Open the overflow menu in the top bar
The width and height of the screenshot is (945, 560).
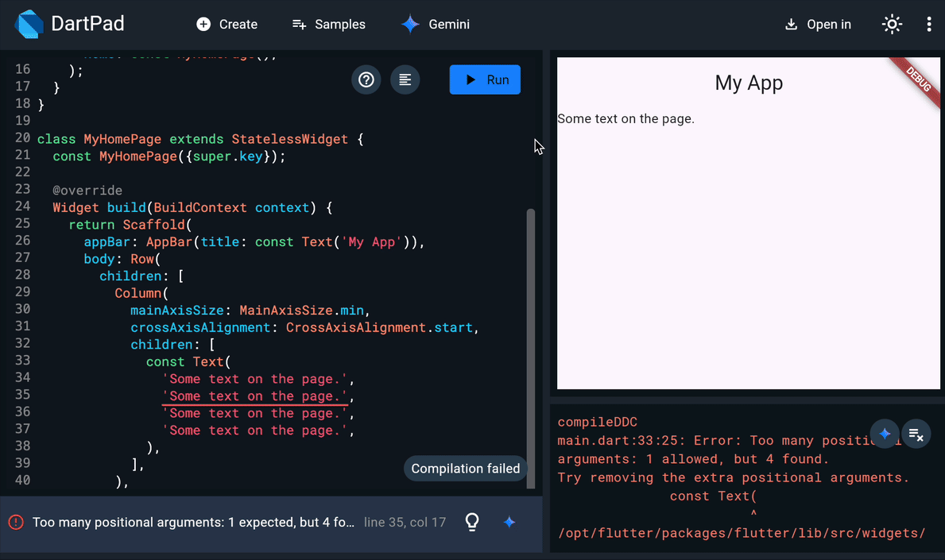(x=928, y=24)
